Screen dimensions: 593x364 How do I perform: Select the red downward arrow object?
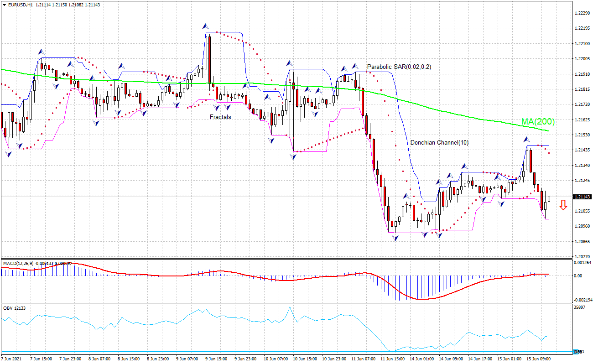[563, 206]
